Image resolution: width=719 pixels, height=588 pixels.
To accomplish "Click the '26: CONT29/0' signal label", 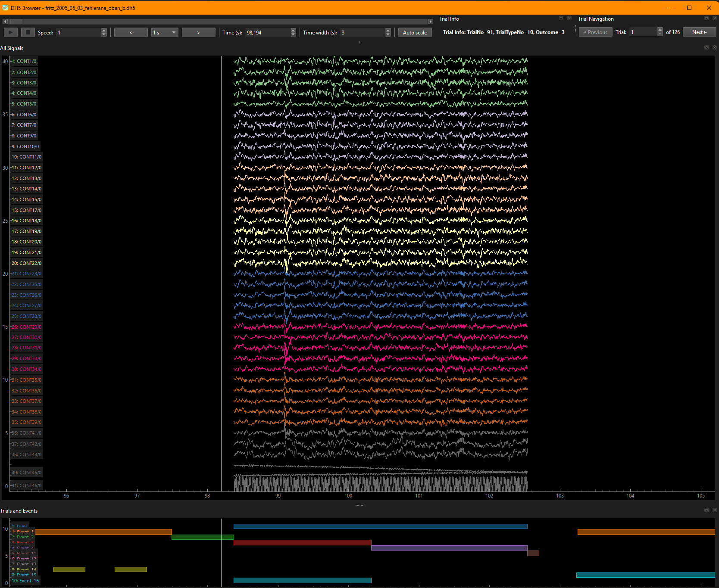I will point(26,327).
